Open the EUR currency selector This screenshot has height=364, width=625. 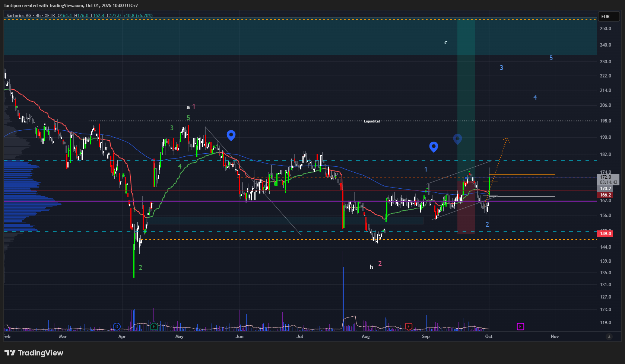tap(609, 16)
